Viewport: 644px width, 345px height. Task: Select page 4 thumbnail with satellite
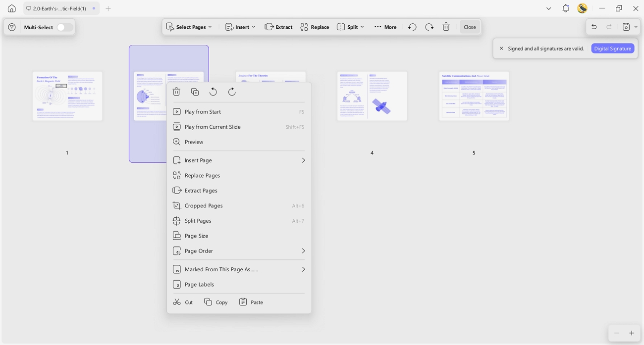point(372,96)
